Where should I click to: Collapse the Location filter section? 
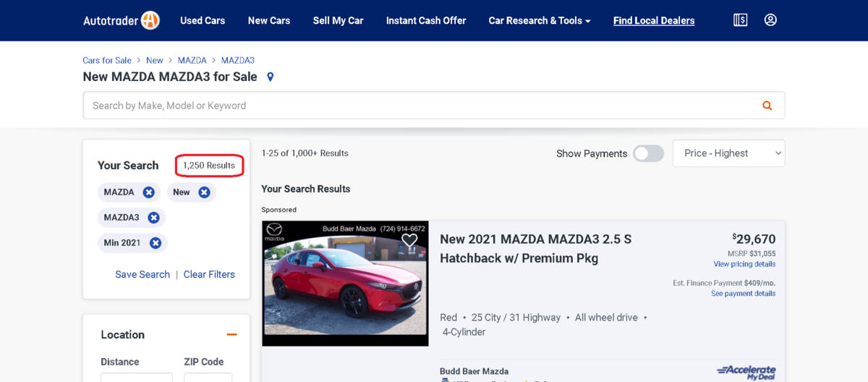[x=231, y=335]
